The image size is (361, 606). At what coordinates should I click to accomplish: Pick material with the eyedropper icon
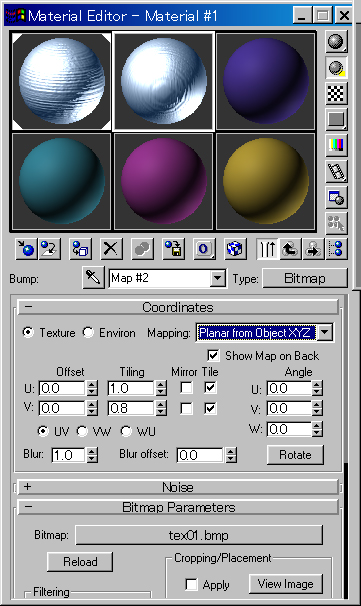94,277
